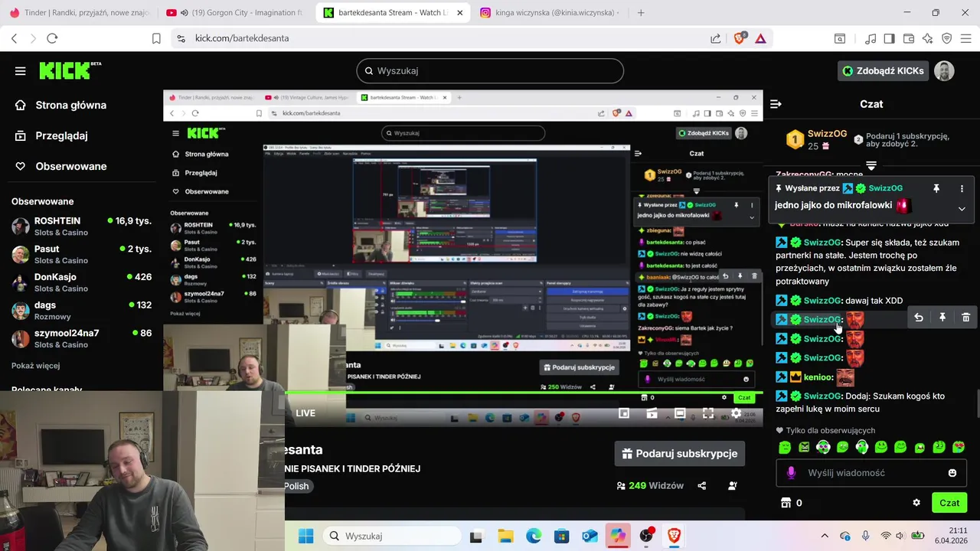Go to Strona główna in sidebar
Screen dimensions: 980x551
click(x=70, y=105)
